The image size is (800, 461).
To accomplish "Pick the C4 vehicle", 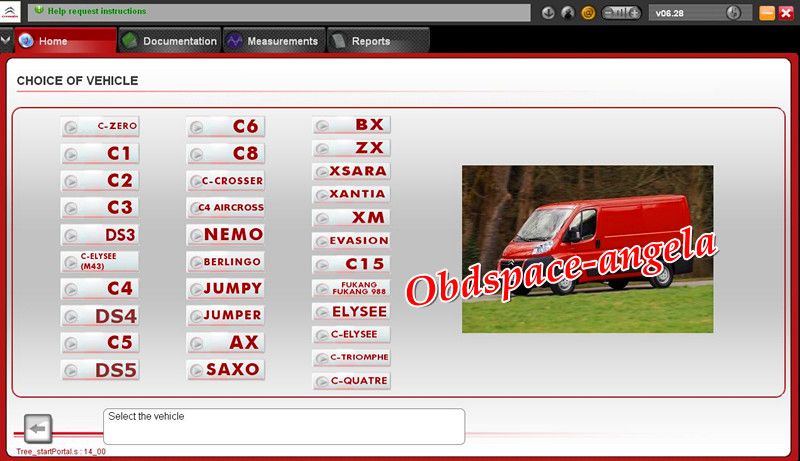I will pyautogui.click(x=100, y=289).
